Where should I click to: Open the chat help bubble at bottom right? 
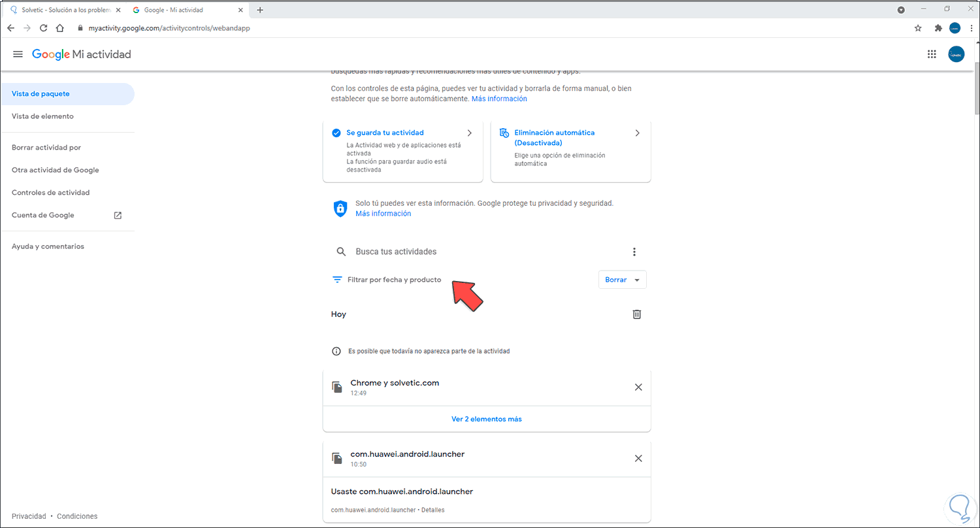click(x=960, y=507)
